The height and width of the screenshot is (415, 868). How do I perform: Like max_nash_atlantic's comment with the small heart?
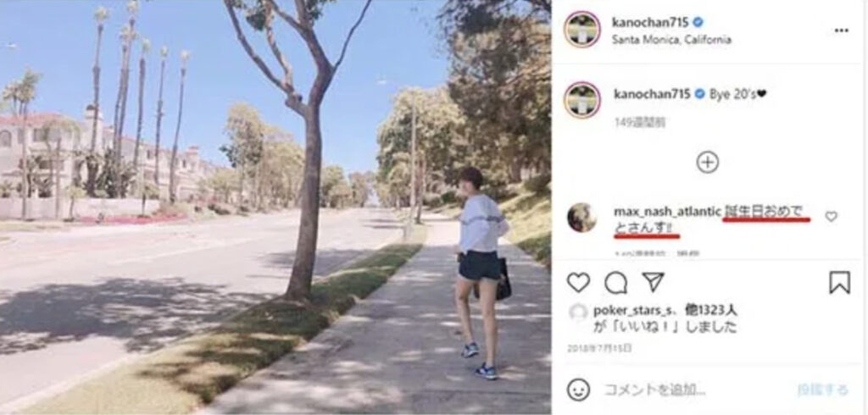tap(831, 216)
